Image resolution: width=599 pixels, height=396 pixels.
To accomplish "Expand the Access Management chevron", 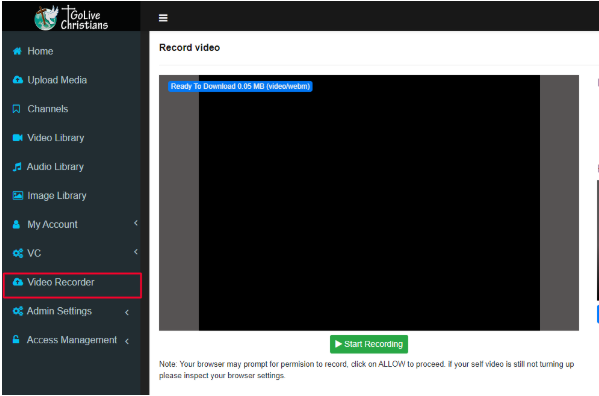I will 127,341.
